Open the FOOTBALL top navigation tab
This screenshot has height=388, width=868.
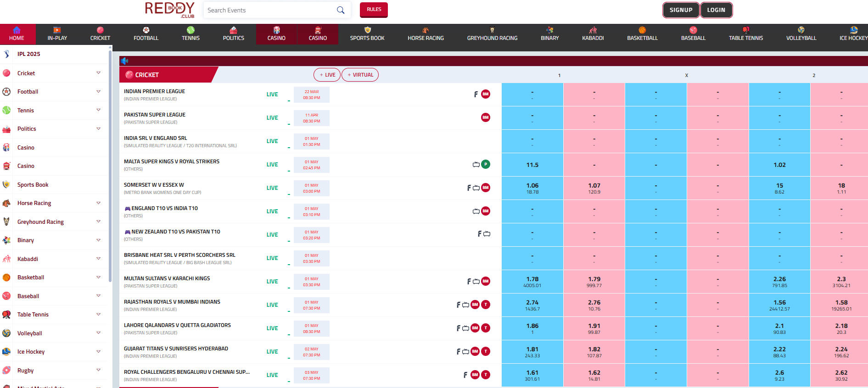(146, 34)
